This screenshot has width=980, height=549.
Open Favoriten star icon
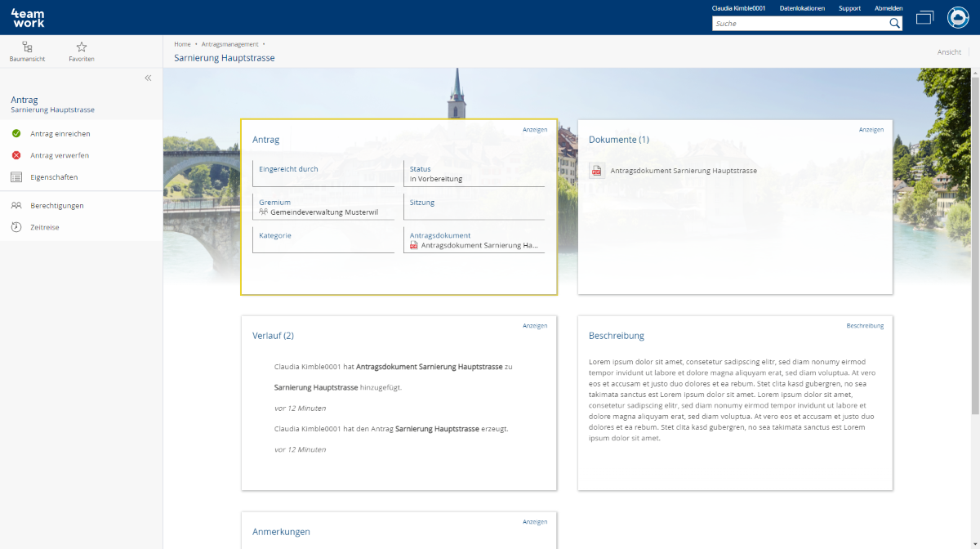tap(82, 47)
